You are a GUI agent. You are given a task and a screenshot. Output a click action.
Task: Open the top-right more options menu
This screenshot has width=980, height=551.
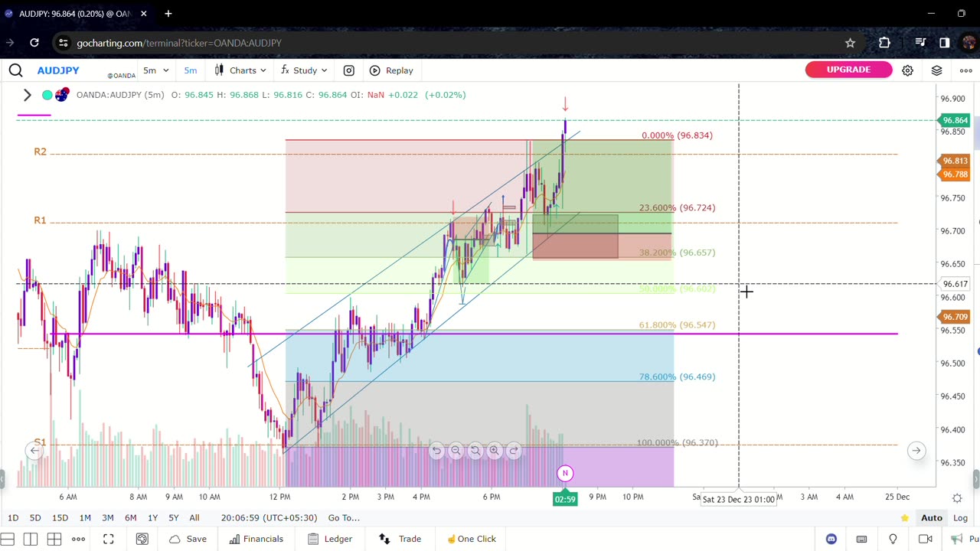click(x=966, y=70)
